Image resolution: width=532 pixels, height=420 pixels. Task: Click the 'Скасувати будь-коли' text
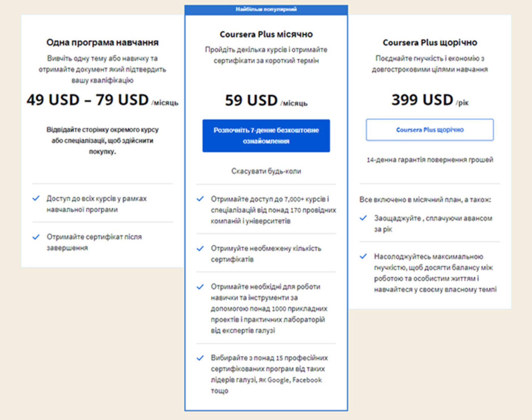tap(266, 171)
